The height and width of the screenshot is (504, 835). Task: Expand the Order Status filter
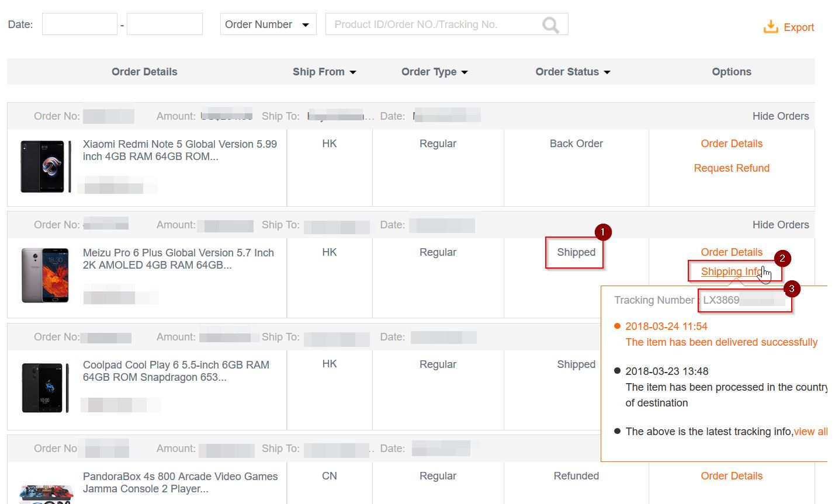(x=573, y=72)
